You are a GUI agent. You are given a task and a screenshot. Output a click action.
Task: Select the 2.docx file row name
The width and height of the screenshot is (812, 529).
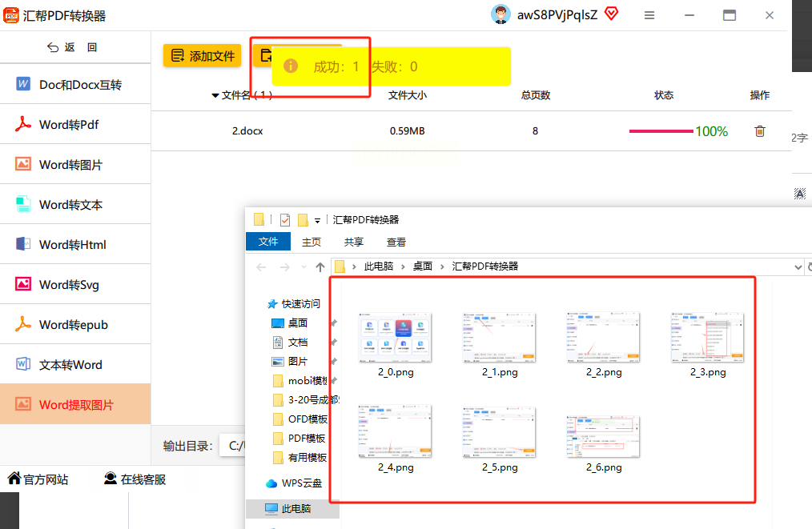pos(247,131)
